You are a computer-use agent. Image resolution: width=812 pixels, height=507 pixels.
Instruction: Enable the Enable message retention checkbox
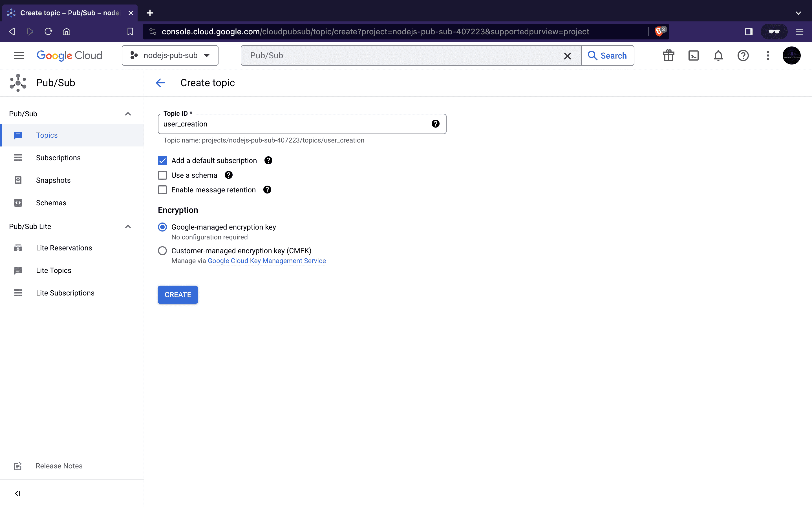coord(162,190)
